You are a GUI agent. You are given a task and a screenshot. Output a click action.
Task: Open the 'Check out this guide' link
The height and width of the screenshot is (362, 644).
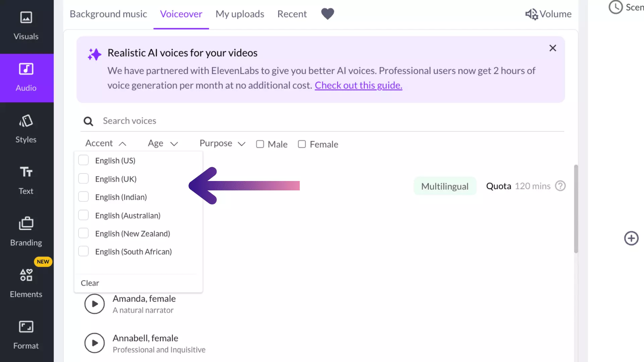pos(358,85)
